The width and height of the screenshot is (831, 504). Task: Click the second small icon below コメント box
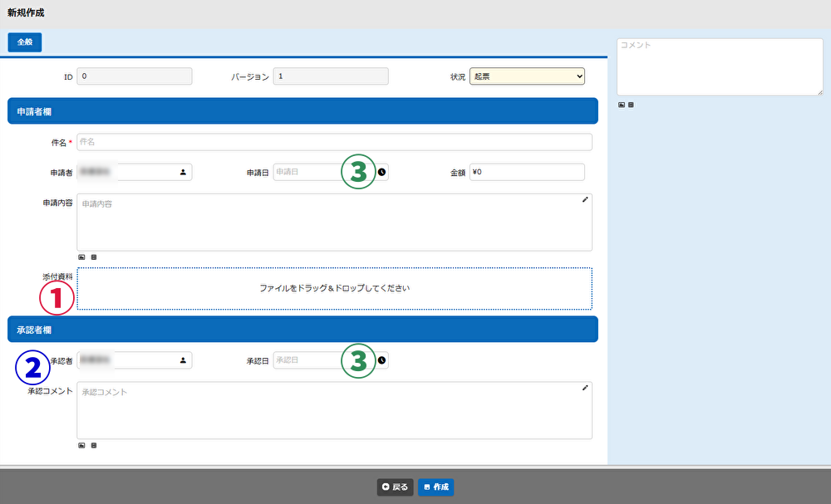[631, 105]
